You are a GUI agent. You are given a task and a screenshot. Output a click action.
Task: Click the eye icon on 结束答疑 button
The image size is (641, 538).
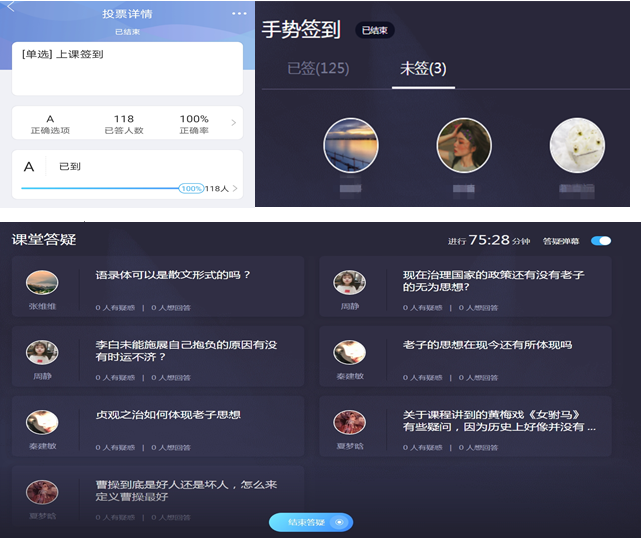pos(340,522)
